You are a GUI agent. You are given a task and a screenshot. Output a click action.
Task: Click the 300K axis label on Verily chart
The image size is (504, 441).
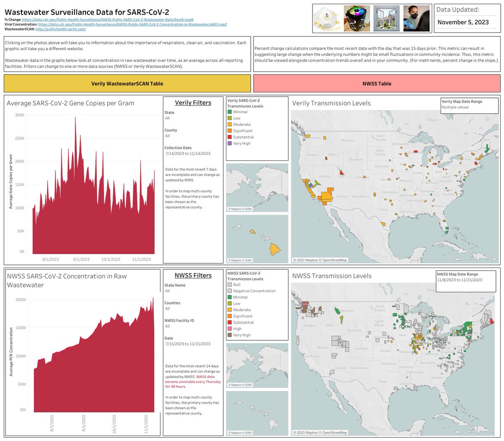[20, 115]
